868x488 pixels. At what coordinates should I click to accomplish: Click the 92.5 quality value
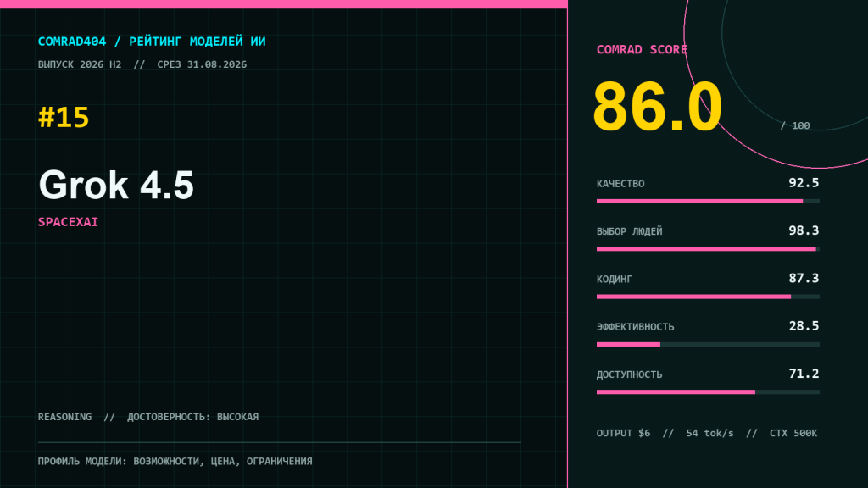804,183
